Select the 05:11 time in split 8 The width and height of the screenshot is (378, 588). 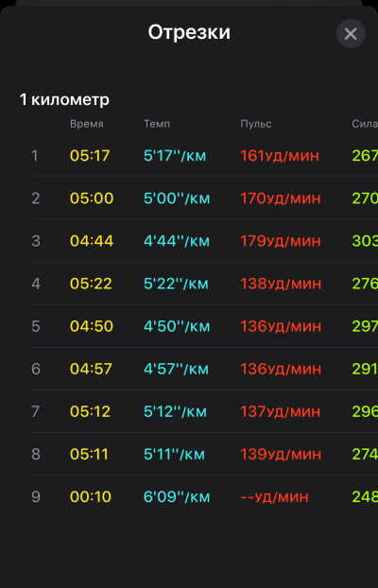(89, 455)
